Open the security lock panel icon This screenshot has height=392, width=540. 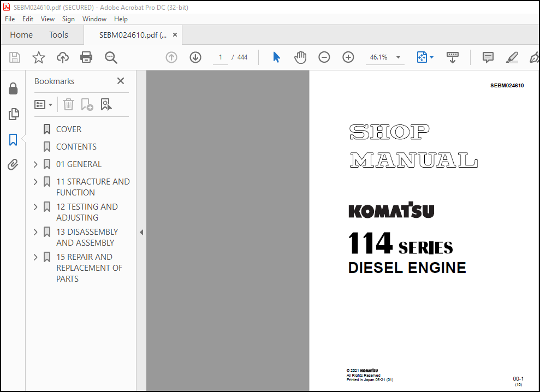(13, 88)
